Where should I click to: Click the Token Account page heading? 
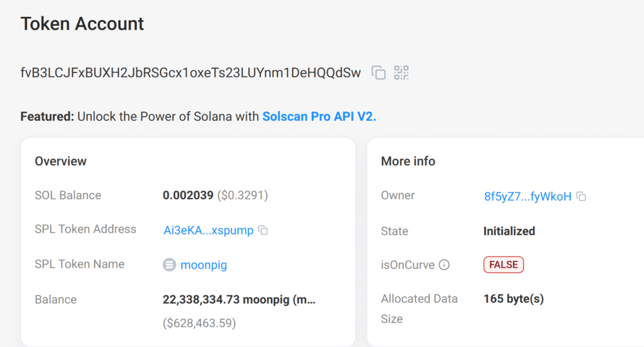pos(82,24)
